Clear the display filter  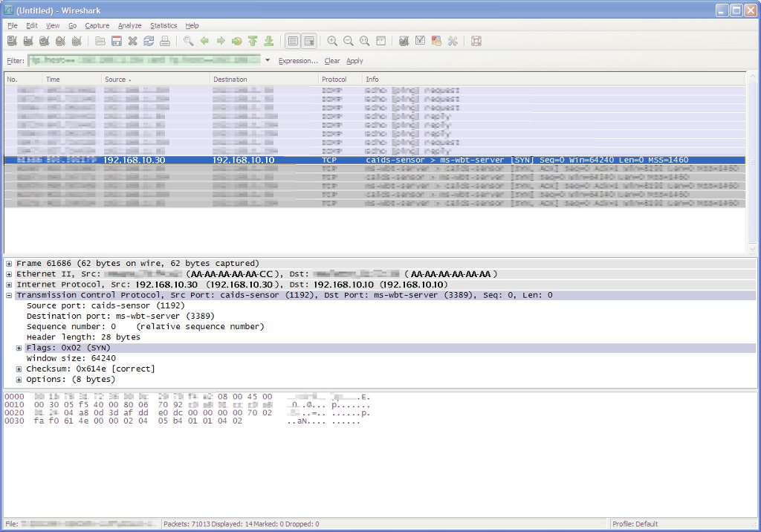tap(332, 61)
